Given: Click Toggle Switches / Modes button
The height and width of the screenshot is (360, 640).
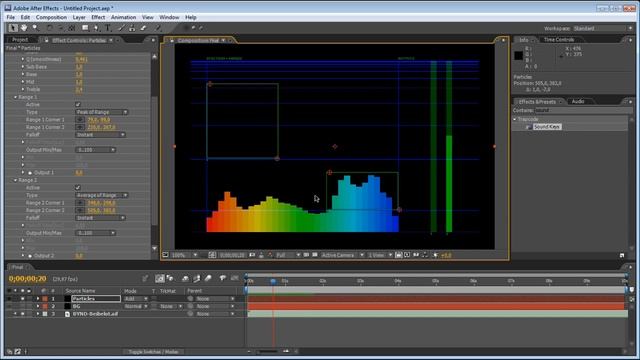Looking at the screenshot, I should coord(153,351).
